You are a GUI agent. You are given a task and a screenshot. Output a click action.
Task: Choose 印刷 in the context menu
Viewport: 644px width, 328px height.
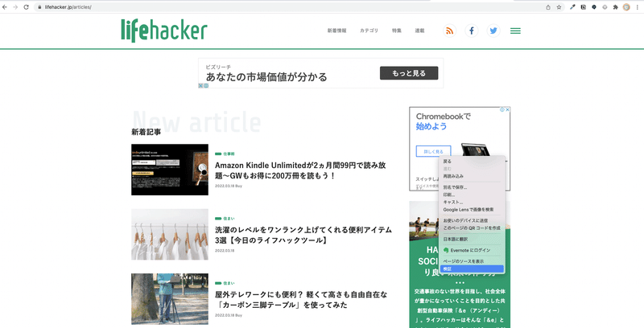pos(472,195)
